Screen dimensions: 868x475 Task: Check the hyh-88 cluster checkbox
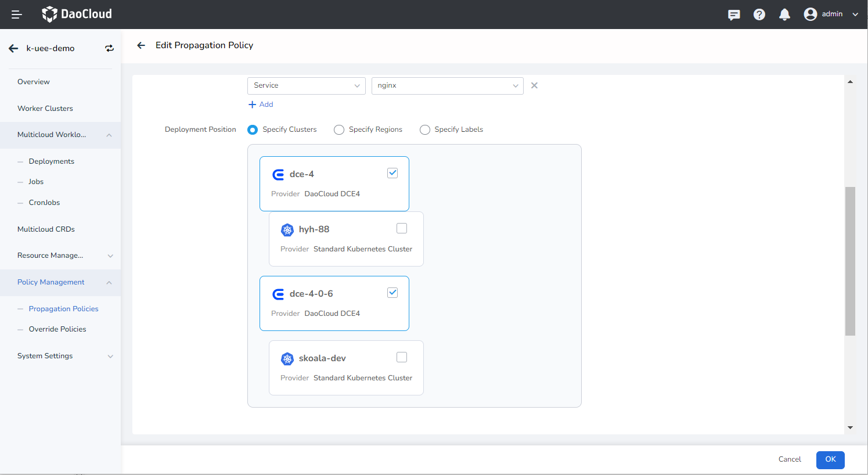click(x=402, y=228)
